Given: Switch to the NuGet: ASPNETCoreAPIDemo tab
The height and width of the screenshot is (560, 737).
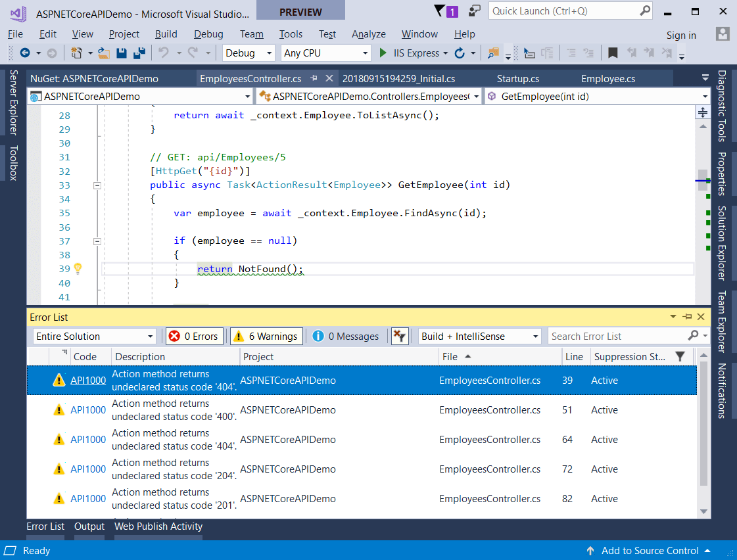Looking at the screenshot, I should [94, 78].
